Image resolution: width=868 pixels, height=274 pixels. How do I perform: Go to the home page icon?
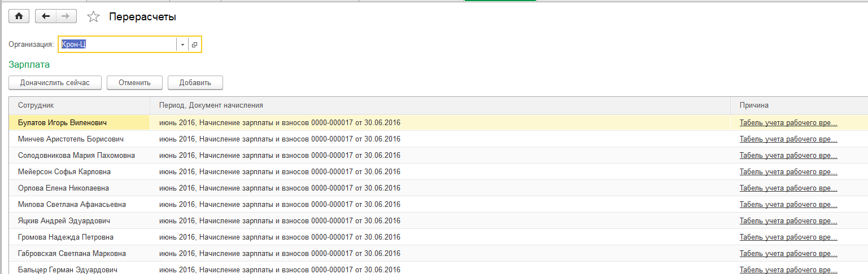[x=19, y=16]
